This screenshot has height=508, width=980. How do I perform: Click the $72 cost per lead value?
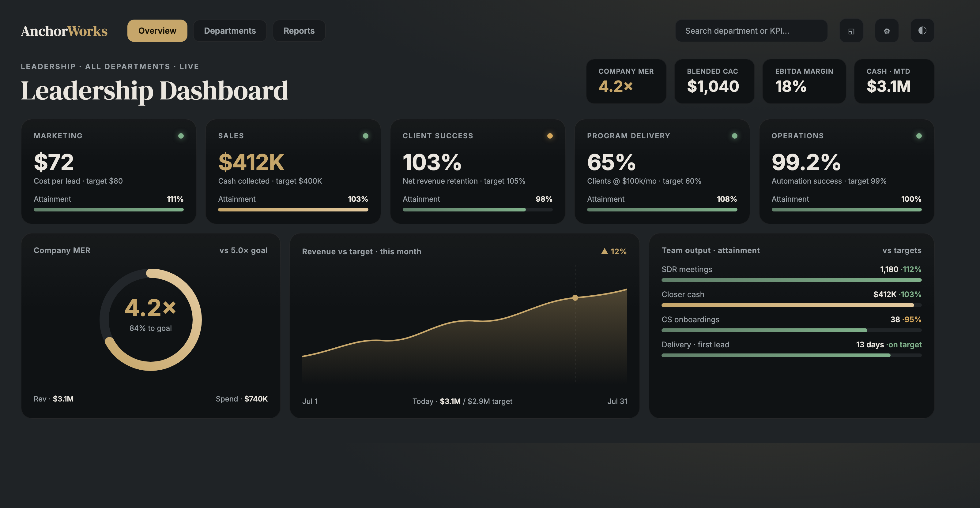tap(54, 162)
